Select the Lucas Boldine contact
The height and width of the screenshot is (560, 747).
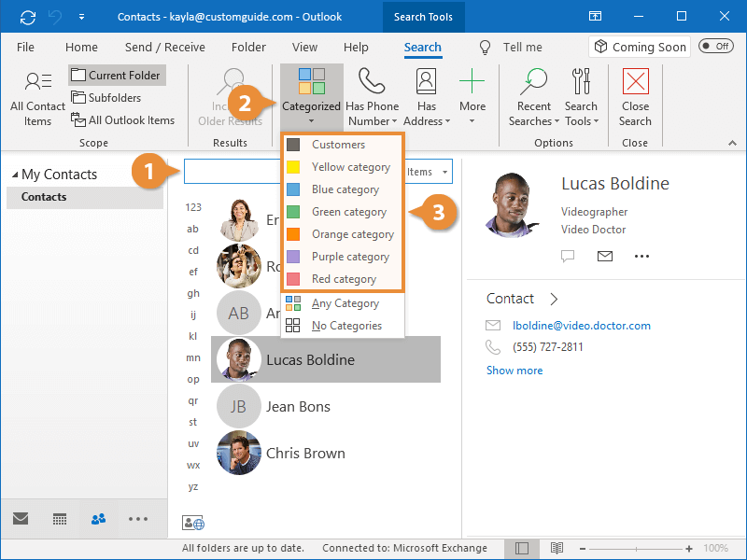pyautogui.click(x=326, y=359)
